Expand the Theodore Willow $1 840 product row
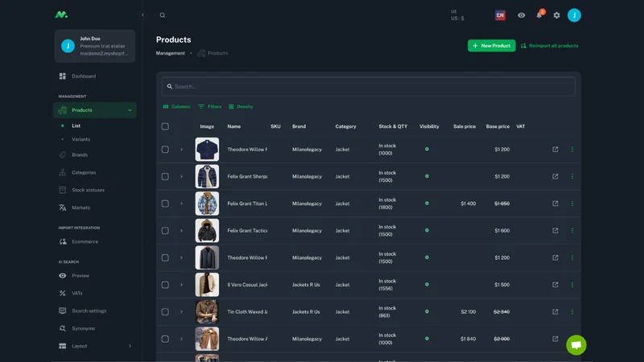The width and height of the screenshot is (644, 362). tap(181, 339)
